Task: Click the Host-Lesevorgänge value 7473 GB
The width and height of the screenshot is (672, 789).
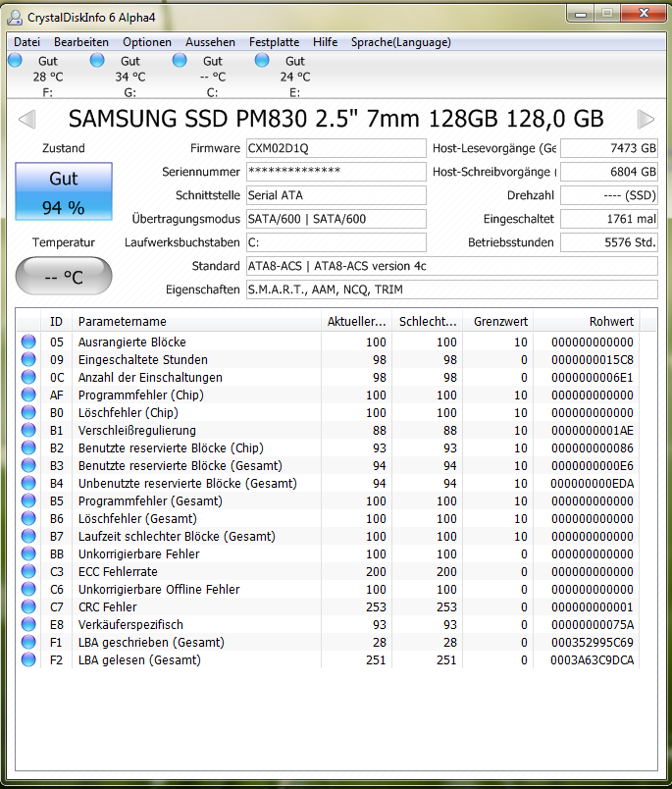Action: point(609,148)
